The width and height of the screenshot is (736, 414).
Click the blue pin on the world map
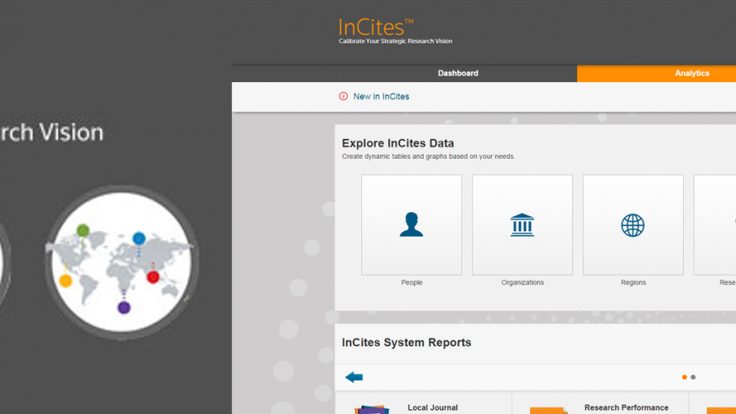tap(139, 238)
